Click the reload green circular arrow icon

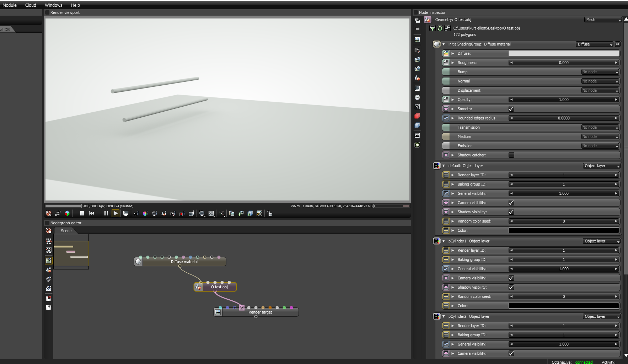click(x=440, y=28)
